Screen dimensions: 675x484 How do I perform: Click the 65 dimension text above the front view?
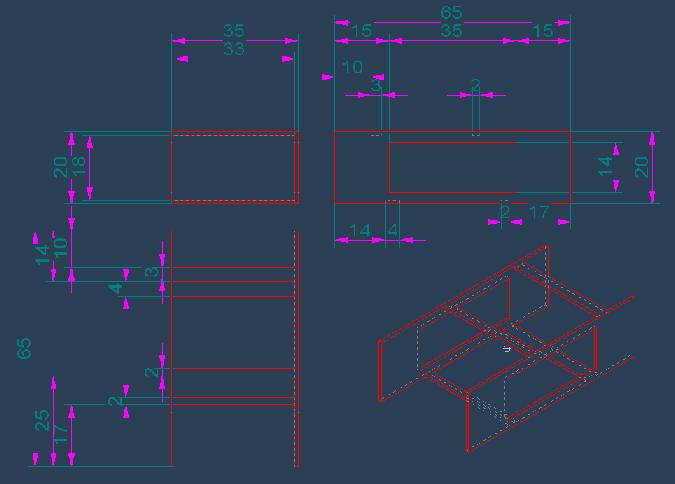point(452,13)
